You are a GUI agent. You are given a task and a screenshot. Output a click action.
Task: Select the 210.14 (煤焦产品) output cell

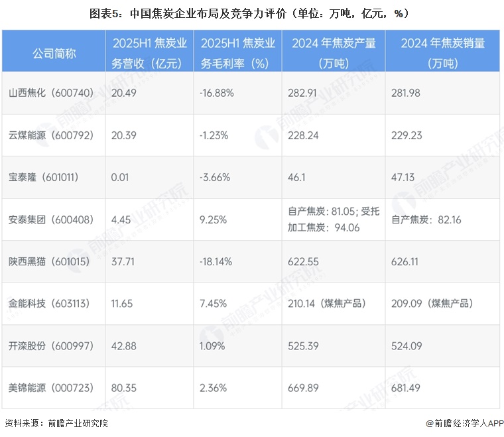click(327, 304)
